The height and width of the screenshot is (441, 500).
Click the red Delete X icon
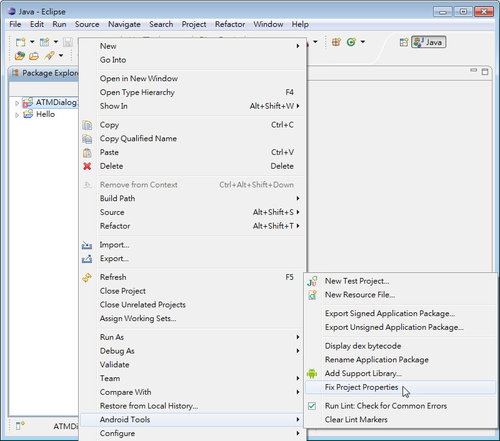pyautogui.click(x=87, y=166)
